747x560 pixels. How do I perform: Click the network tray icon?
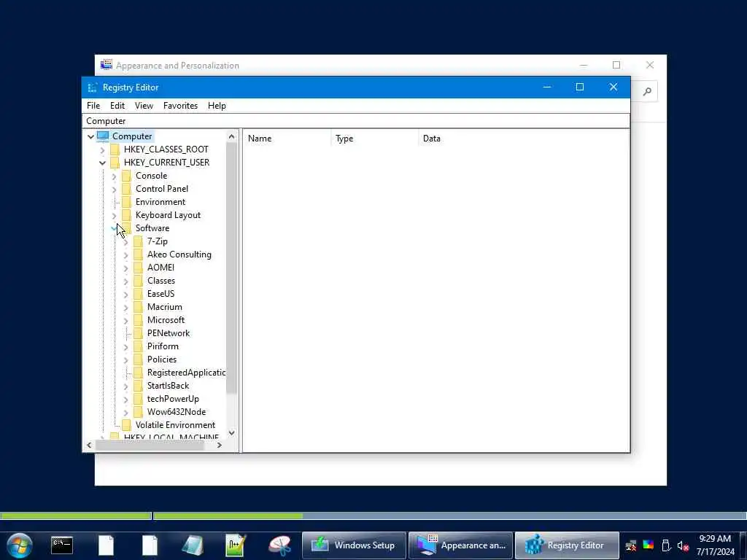[x=631, y=545]
